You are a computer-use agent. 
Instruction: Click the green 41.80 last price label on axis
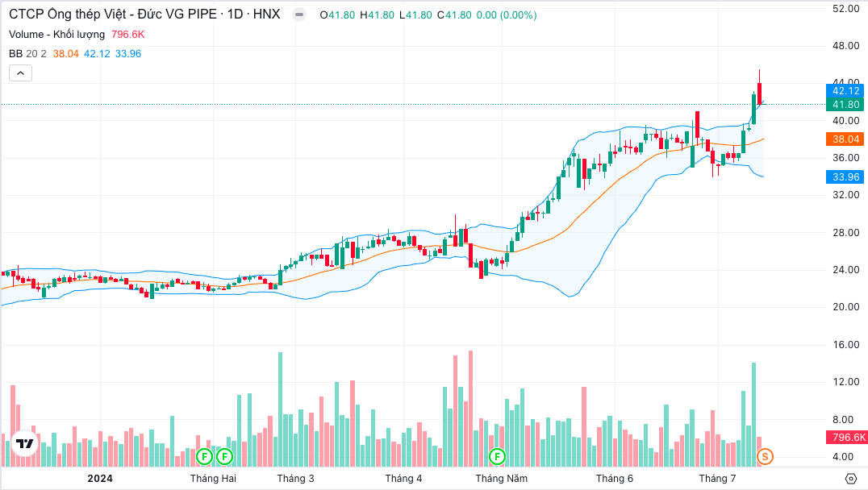point(845,105)
